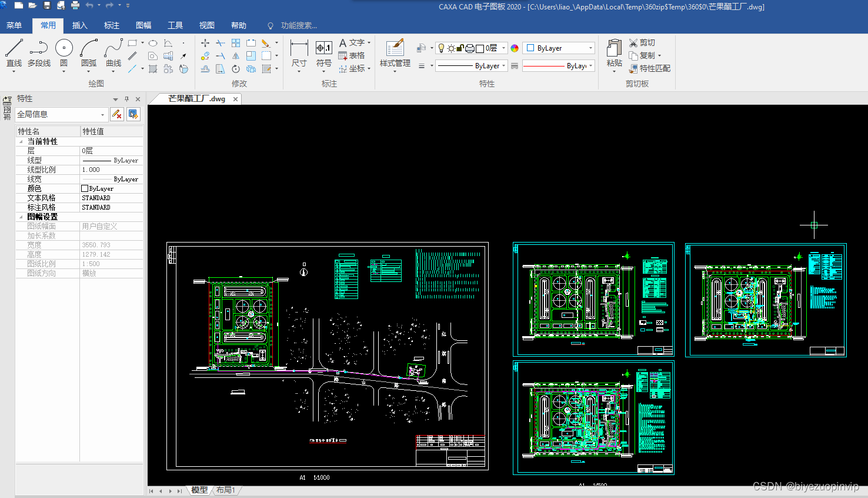868x498 pixels.
Task: Click the print icon in quick access toolbar
Action: (x=75, y=5)
